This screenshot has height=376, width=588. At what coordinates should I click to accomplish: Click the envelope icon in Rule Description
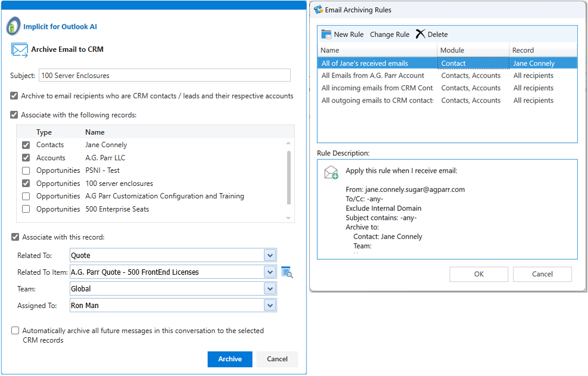[x=331, y=173]
